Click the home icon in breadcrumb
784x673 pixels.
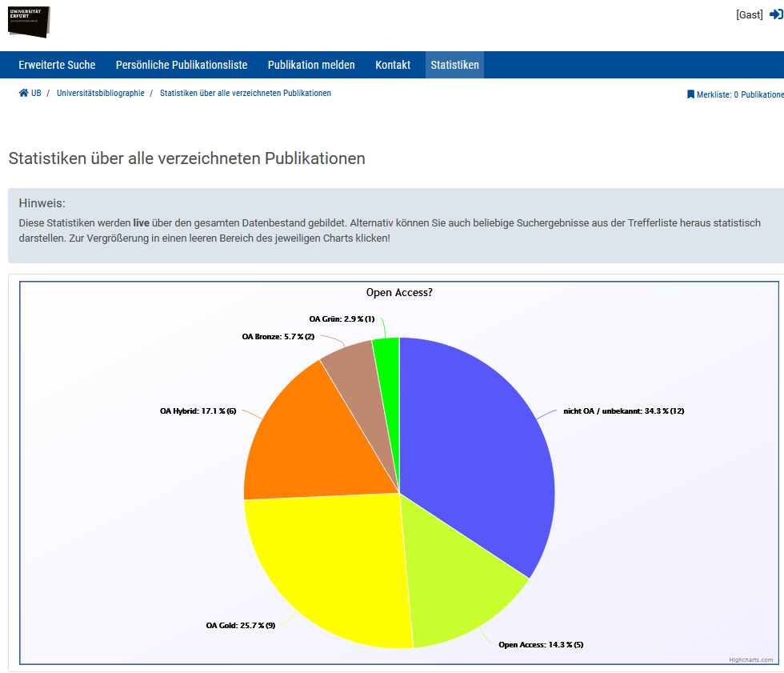[23, 93]
